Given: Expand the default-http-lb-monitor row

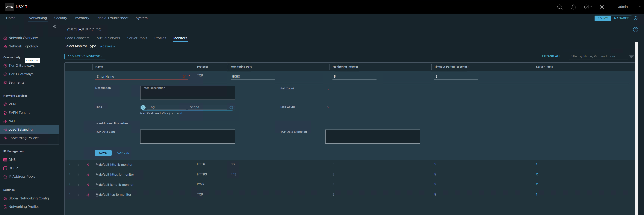Looking at the screenshot, I should [x=78, y=165].
